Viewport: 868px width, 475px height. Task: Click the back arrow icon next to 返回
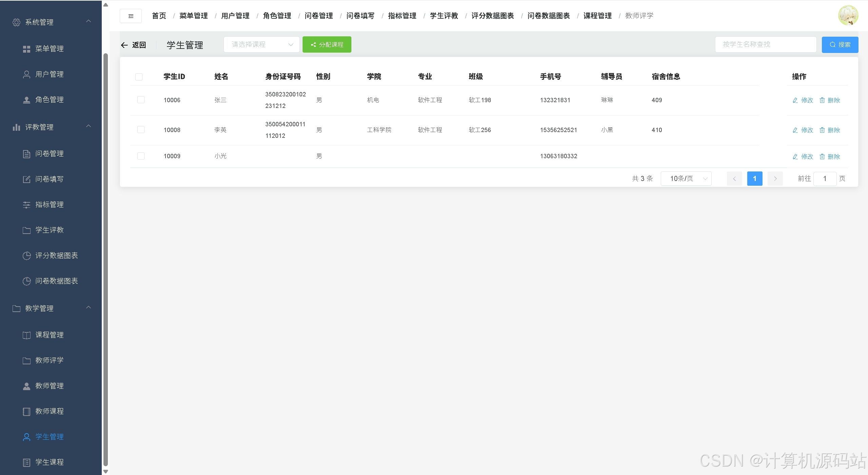(124, 45)
